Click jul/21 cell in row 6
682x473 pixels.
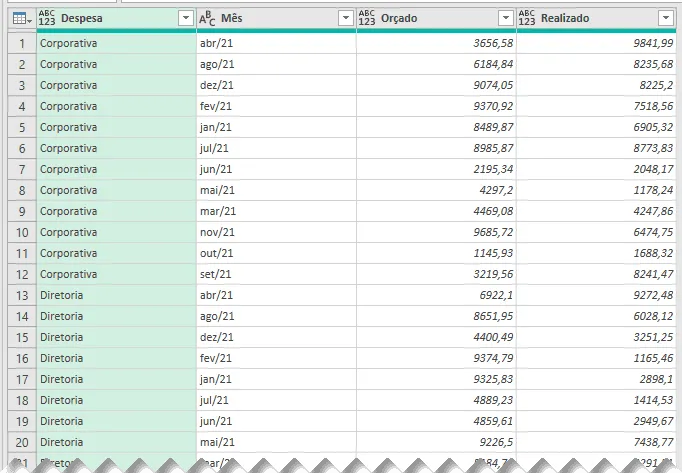pos(276,148)
